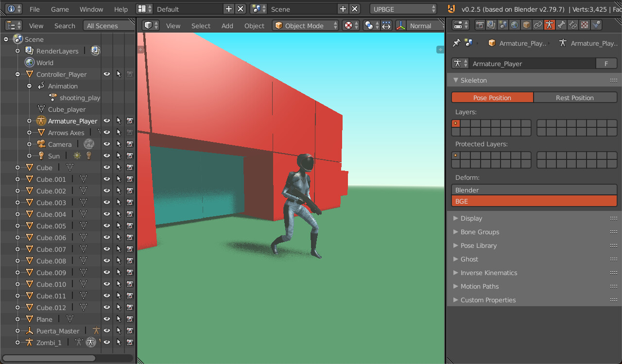Image resolution: width=622 pixels, height=364 pixels.
Task: Open the screen layout browse selector
Action: coord(144,9)
